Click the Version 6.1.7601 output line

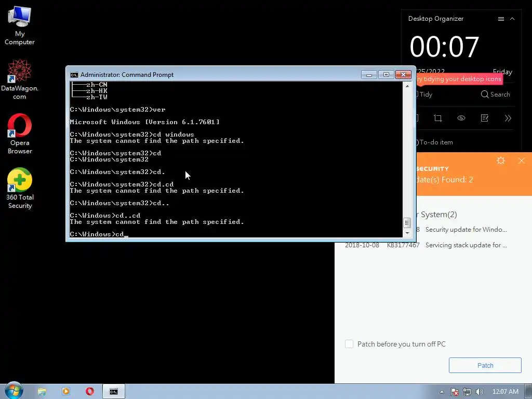144,122
